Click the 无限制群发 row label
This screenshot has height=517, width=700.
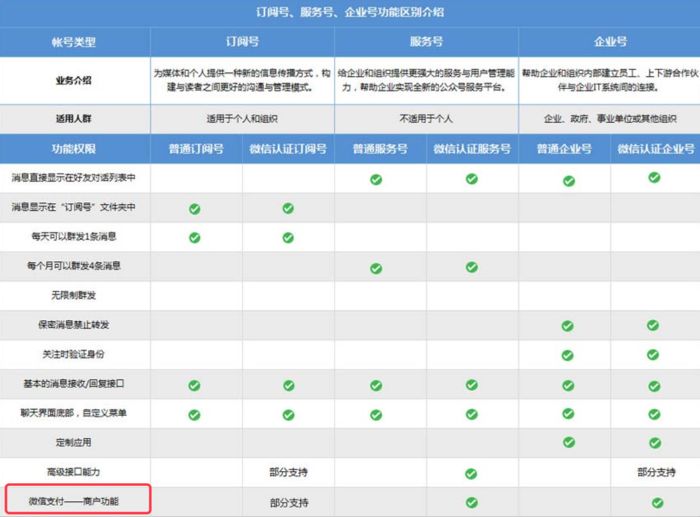pyautogui.click(x=74, y=296)
